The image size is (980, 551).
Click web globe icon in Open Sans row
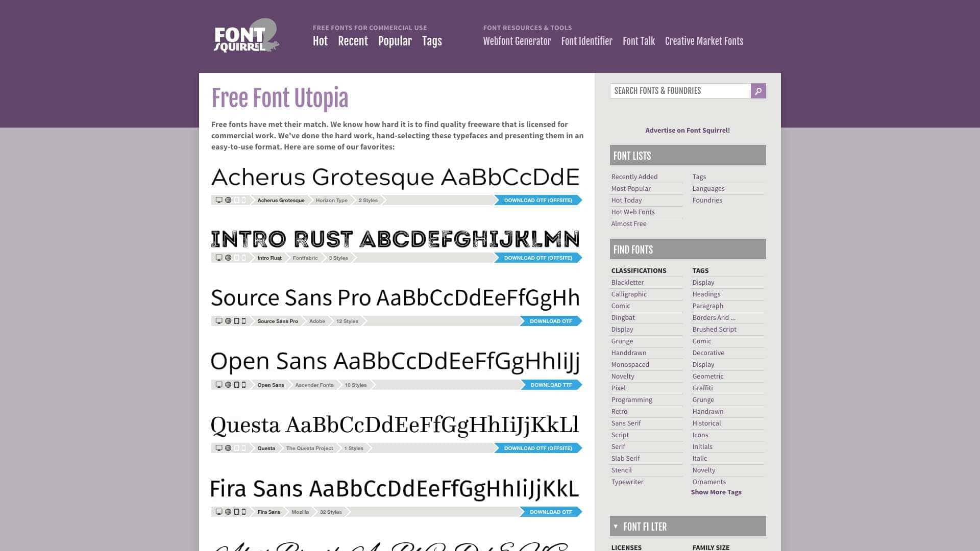228,385
